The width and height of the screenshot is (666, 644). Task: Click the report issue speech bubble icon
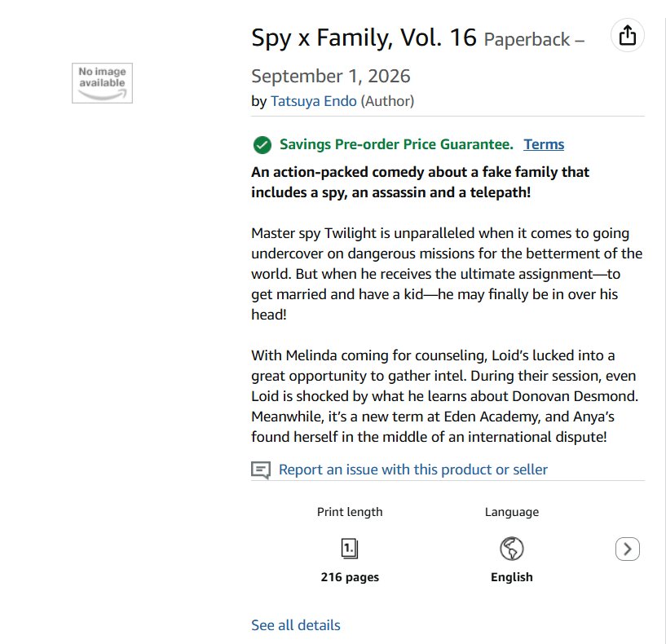tap(261, 470)
